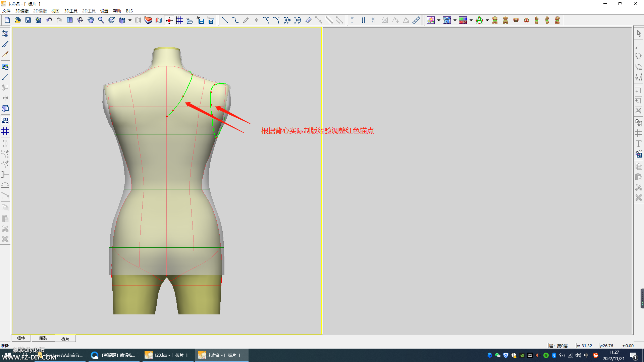Switch to the 板片 tab

pos(65,339)
